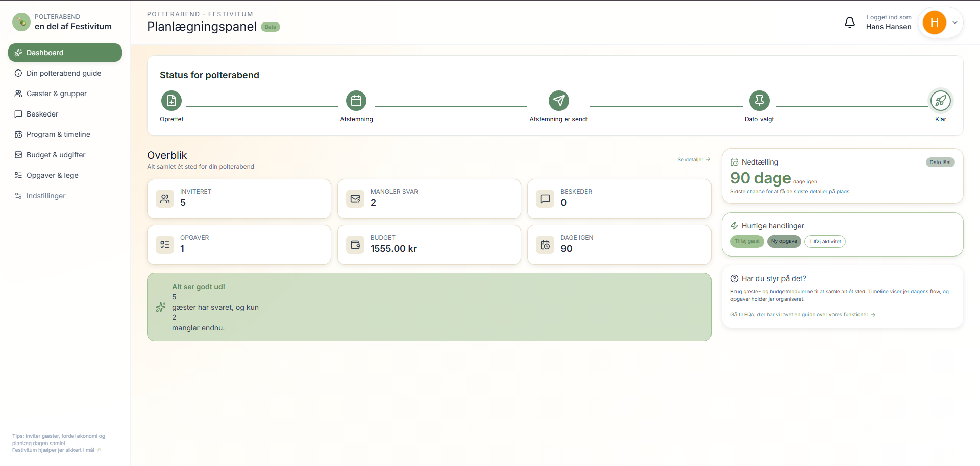Click the Dato valgt hourglass icon
Image resolution: width=980 pixels, height=466 pixels.
click(759, 101)
